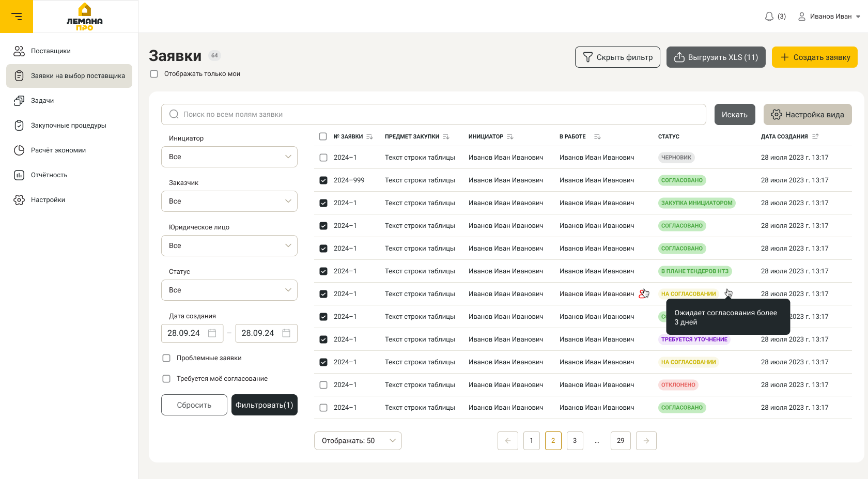Click Создать заявку button
868x479 pixels.
[x=815, y=57]
